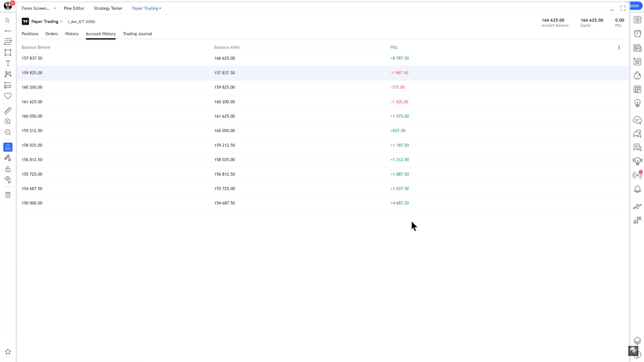
Task: Open the Object Tree layers icon
Action: [x=637, y=341]
